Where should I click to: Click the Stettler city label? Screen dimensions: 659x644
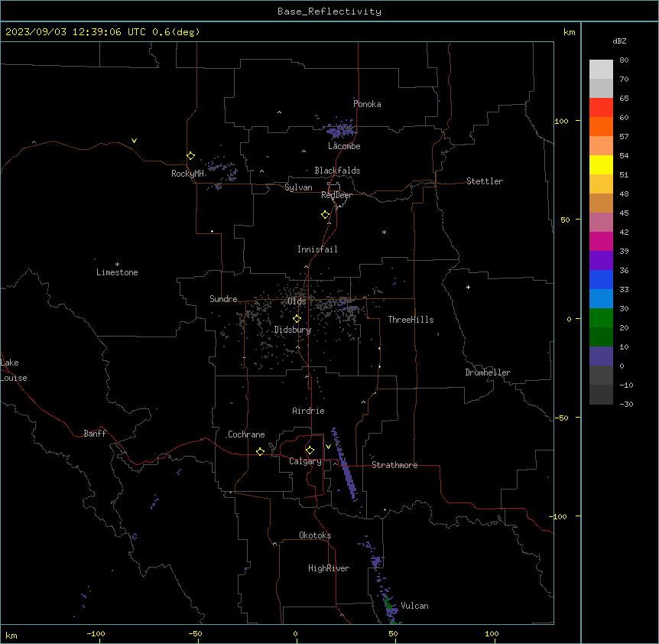(485, 181)
